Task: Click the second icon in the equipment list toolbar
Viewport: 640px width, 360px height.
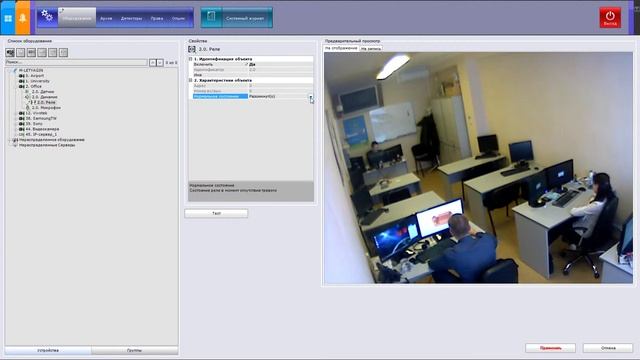Action: point(20,52)
